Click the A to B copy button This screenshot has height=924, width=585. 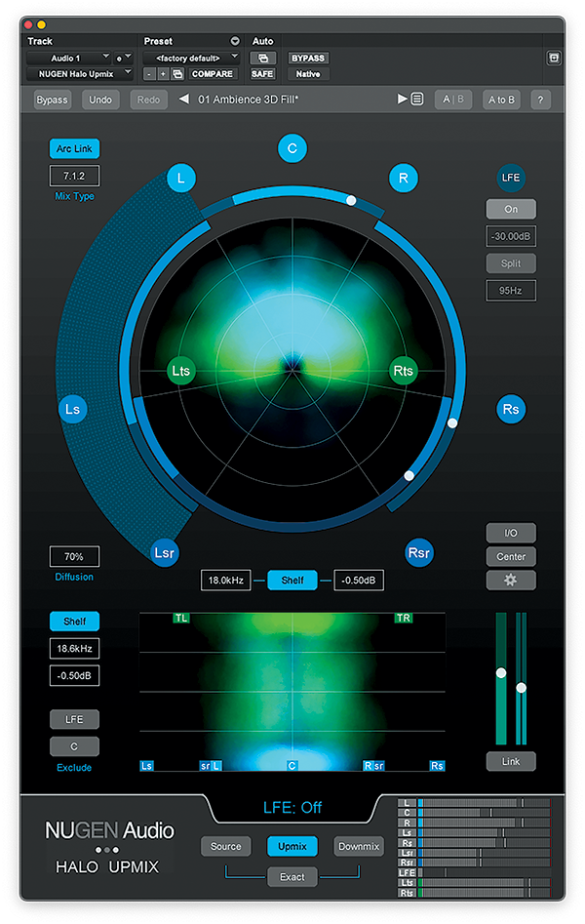500,100
